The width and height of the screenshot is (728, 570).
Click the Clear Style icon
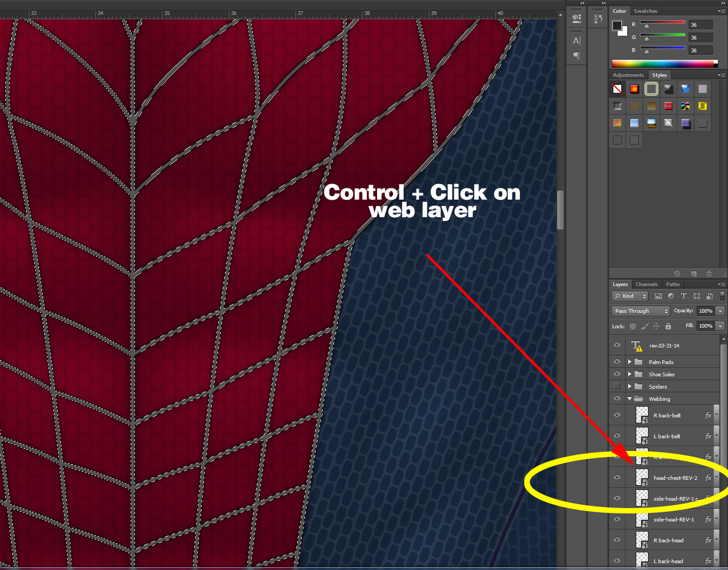677,274
